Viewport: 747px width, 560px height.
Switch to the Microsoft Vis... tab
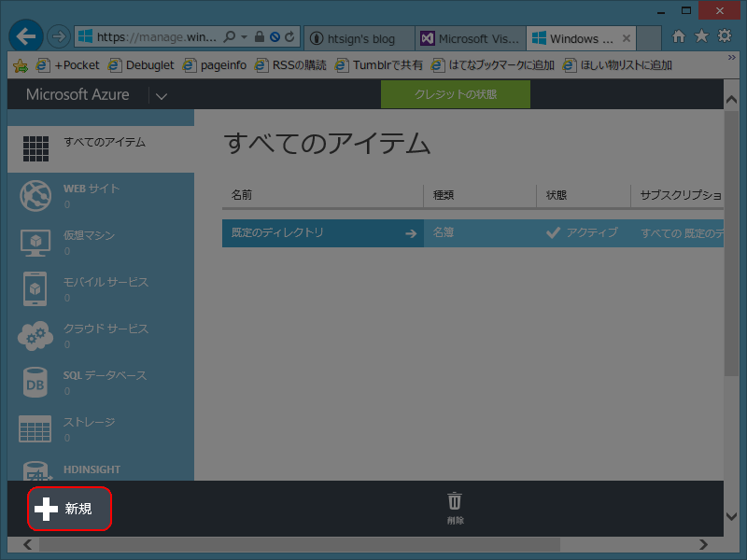[470, 38]
